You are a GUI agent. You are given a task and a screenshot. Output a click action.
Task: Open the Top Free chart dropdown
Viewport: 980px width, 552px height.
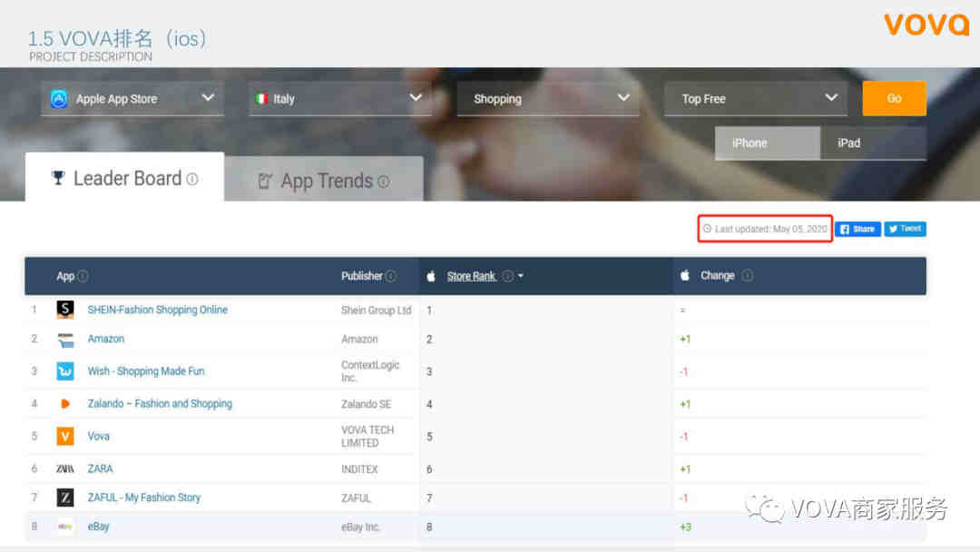756,99
